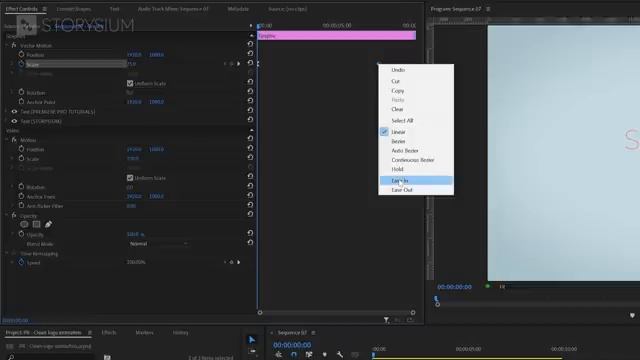Viewport: 640px width, 360px height.
Task: Click the Effect Controls zoom scrollbar
Action: click(x=336, y=313)
